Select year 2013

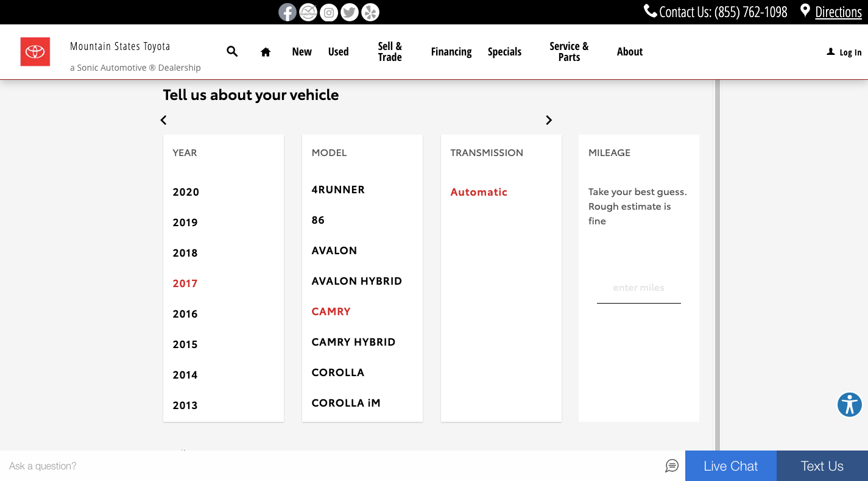point(185,405)
